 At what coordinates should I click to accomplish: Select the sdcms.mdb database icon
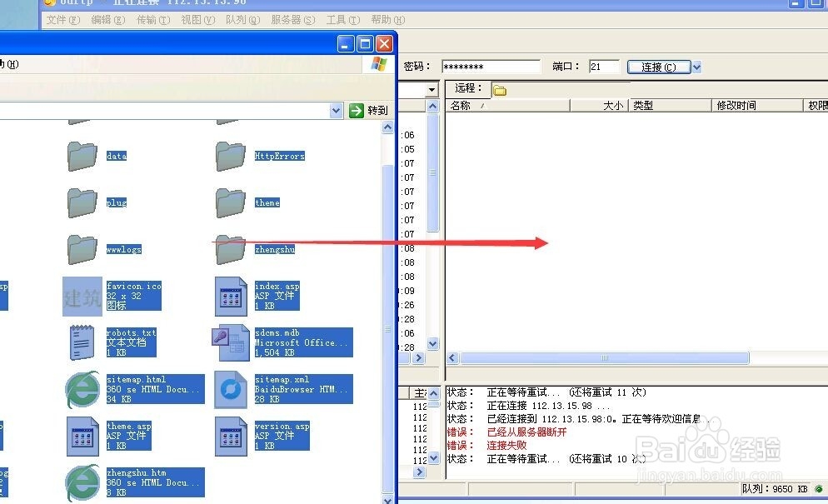coord(231,342)
